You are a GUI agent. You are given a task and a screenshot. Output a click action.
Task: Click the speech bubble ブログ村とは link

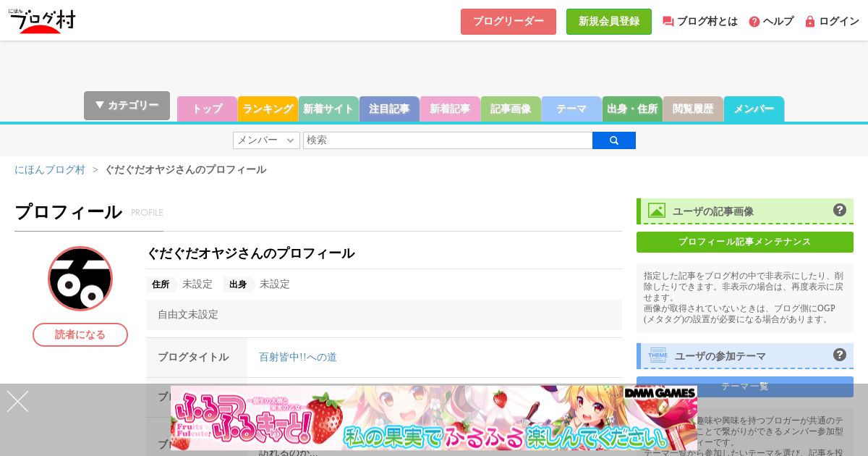click(x=700, y=22)
